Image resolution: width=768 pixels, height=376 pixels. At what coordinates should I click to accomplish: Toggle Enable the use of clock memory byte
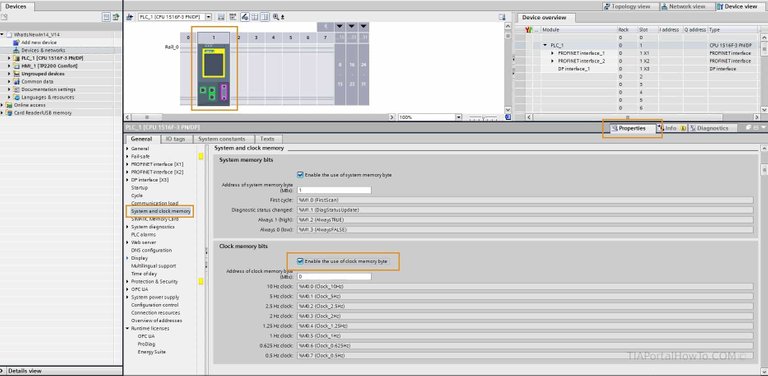pos(300,261)
